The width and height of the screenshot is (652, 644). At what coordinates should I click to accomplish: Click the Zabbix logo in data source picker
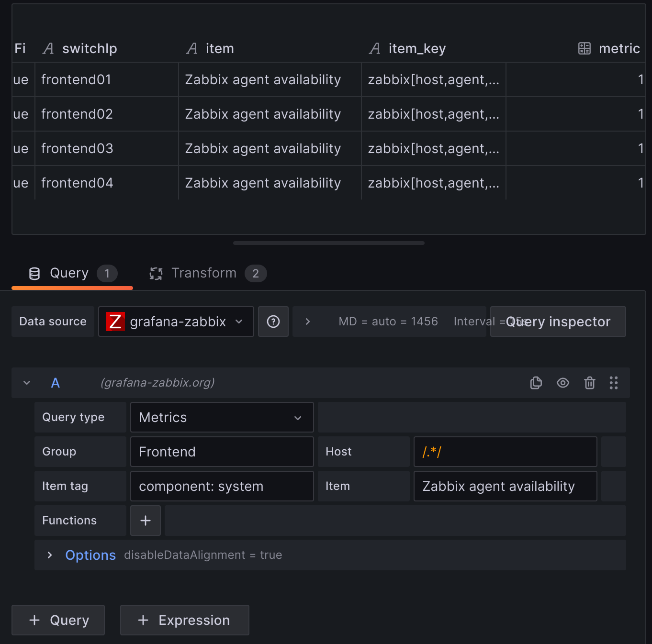coord(115,322)
